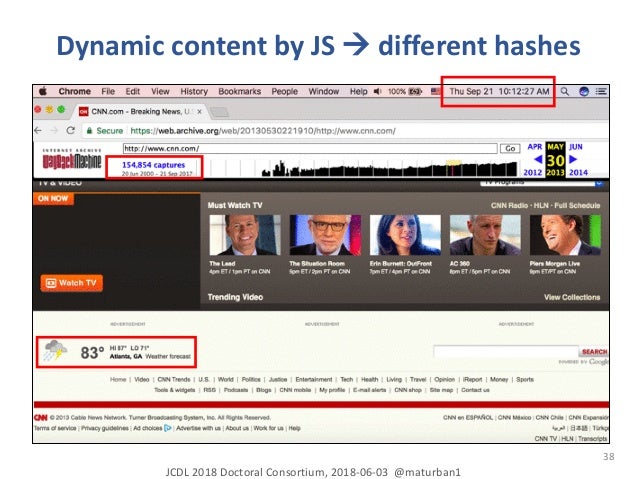Click the battery status icon
638x479 pixels.
pos(415,91)
